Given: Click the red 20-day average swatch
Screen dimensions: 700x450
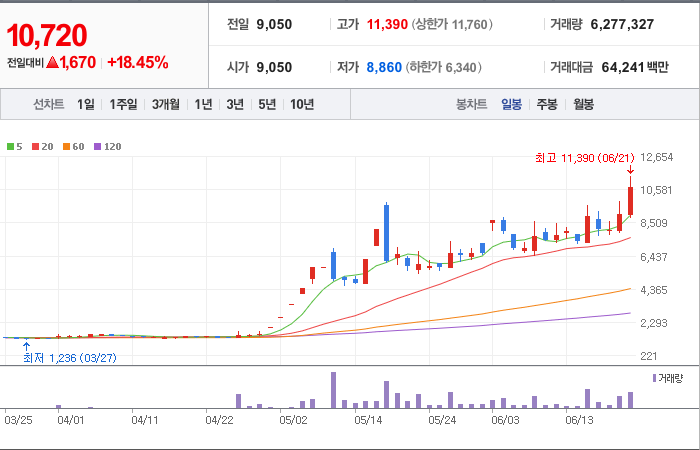Looking at the screenshot, I should (x=35, y=146).
